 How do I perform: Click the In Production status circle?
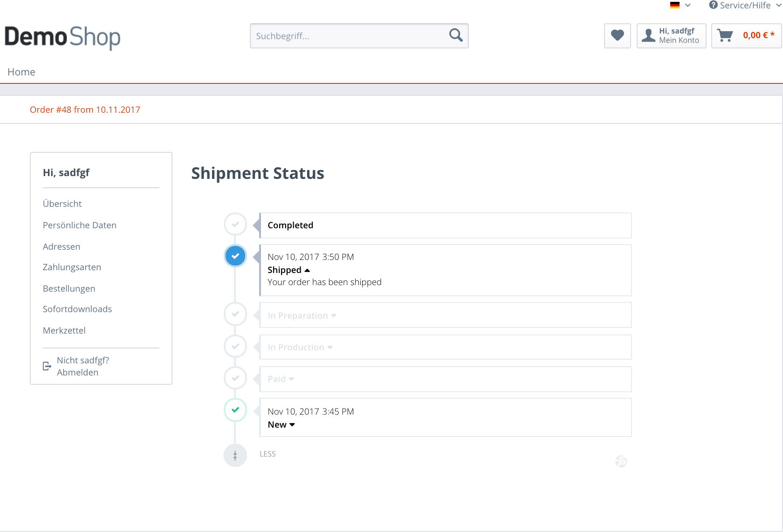[x=235, y=347]
